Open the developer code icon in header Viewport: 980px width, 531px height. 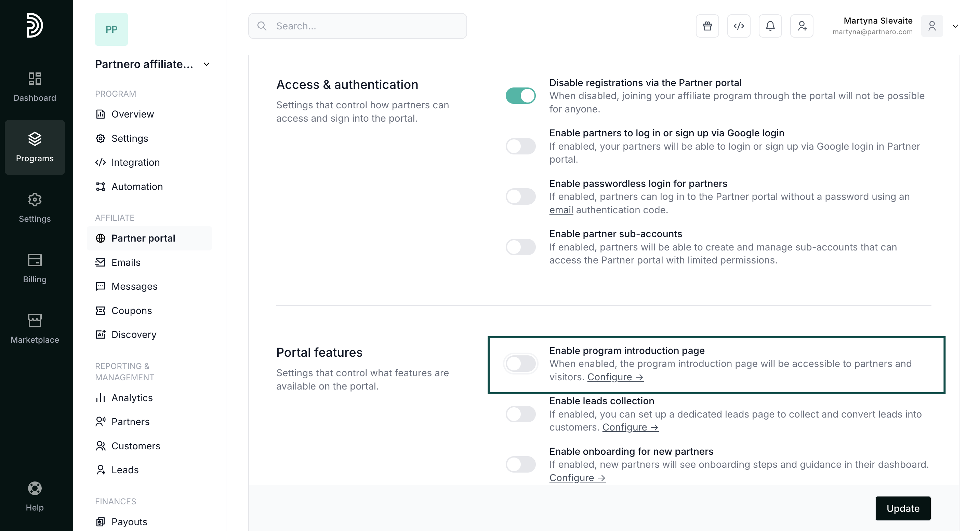click(x=739, y=26)
